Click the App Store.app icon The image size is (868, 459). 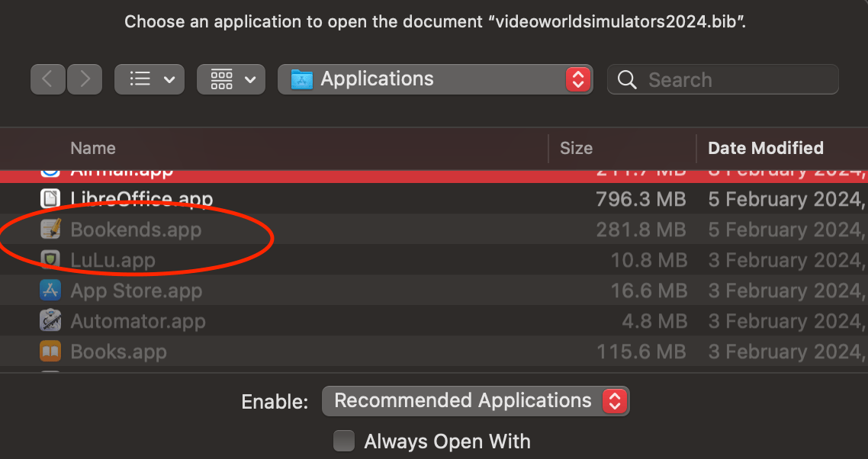(50, 290)
